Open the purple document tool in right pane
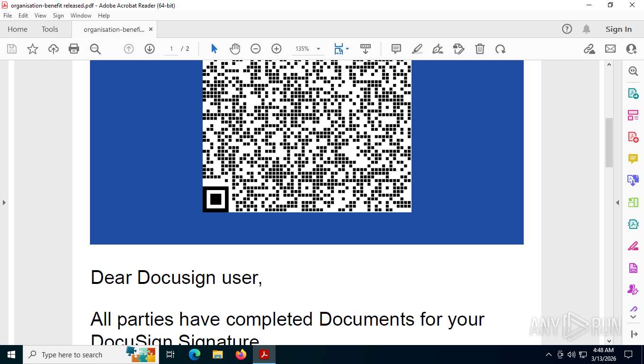Image resolution: width=644 pixels, height=364 pixels. (633, 268)
